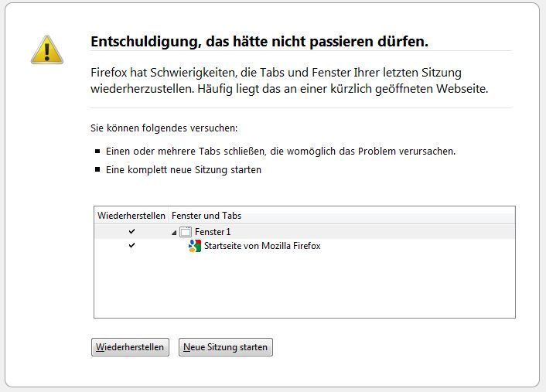Click the square bullet before Eine komplett neue

pos(97,170)
